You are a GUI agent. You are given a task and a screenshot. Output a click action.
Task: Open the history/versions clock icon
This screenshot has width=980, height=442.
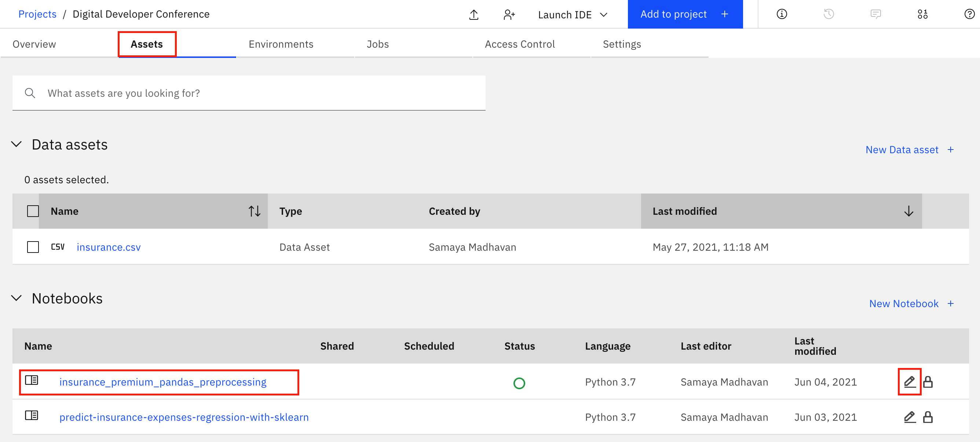click(x=829, y=14)
